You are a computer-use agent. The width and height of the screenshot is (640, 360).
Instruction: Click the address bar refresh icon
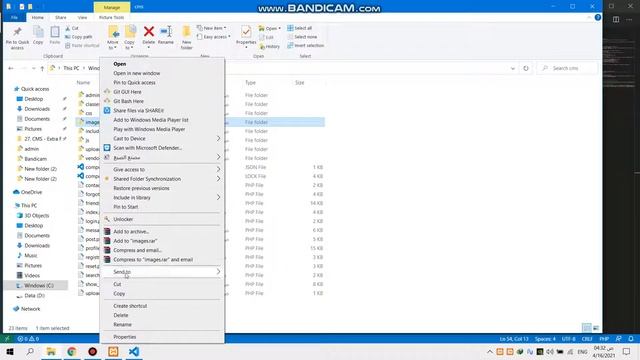(x=526, y=68)
